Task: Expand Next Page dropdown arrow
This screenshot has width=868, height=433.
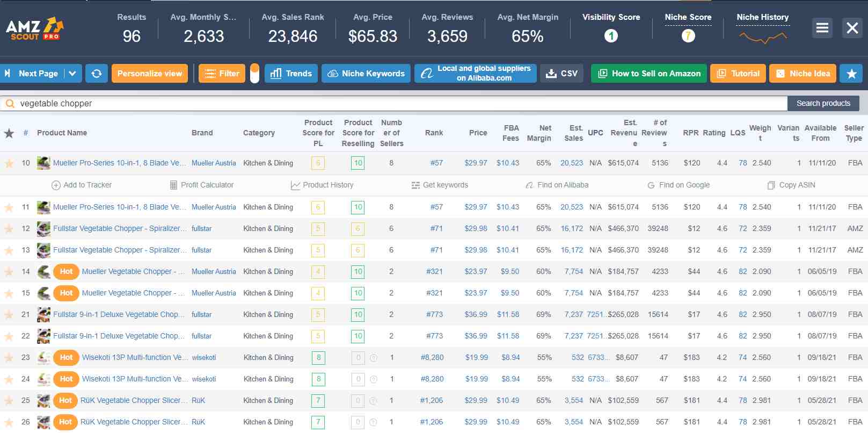Action: [x=72, y=74]
